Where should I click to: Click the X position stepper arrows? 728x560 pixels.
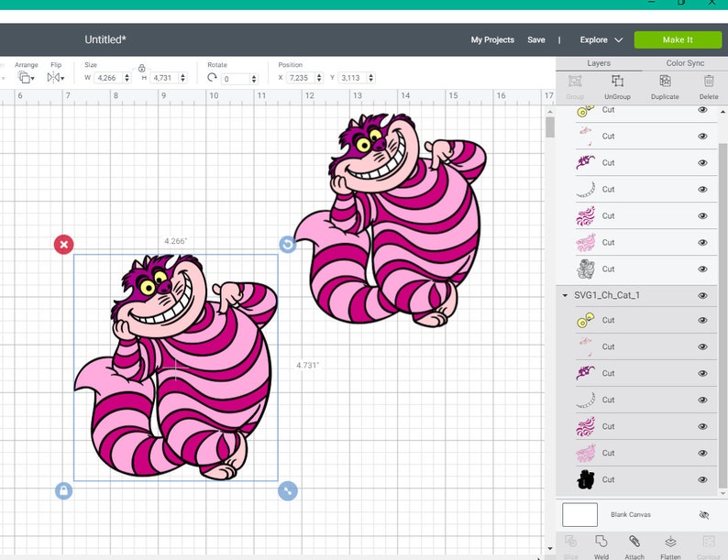(x=319, y=78)
